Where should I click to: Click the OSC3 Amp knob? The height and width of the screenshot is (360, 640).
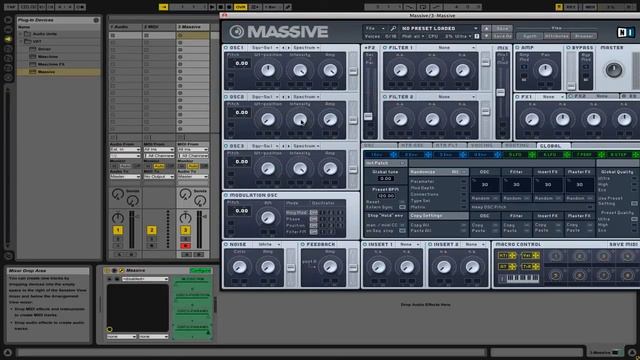[x=330, y=168]
